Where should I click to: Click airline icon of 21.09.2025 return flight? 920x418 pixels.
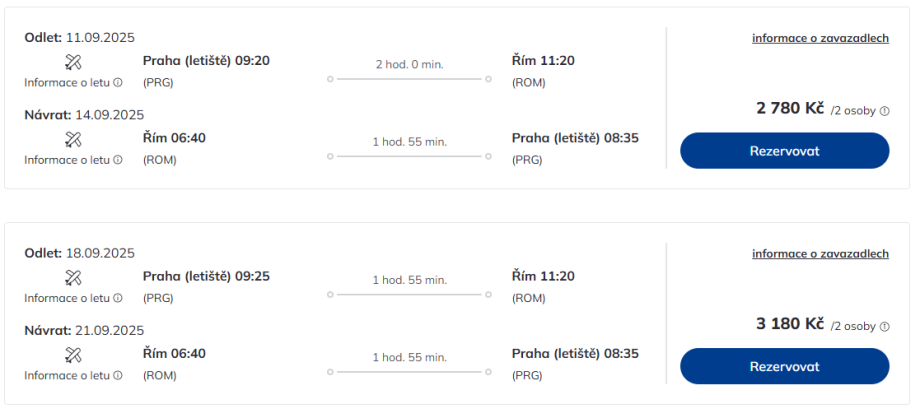[73, 354]
